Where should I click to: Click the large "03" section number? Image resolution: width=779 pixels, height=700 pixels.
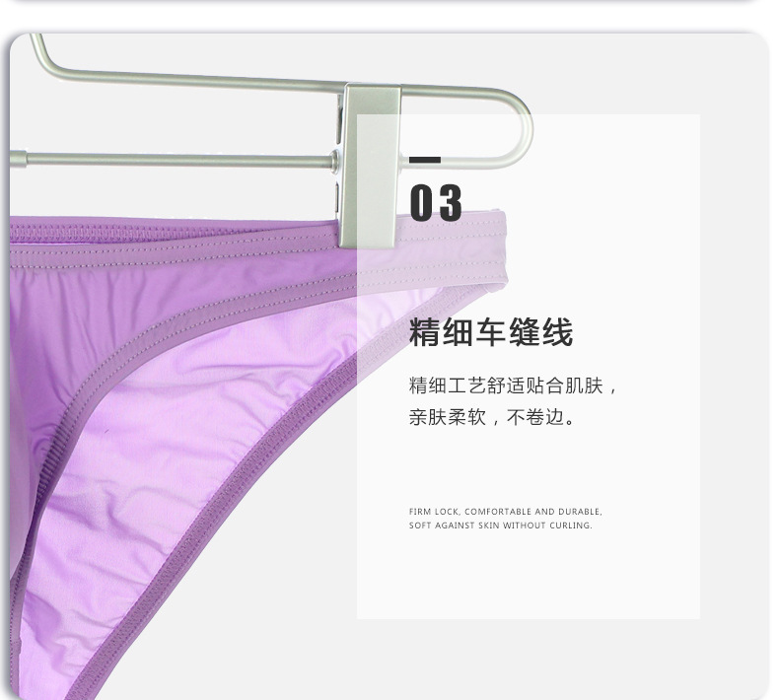436,202
